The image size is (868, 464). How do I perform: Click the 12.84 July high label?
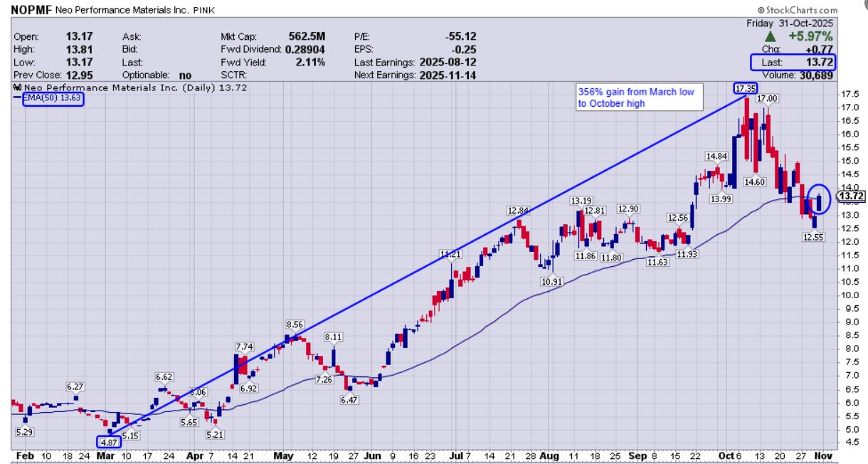pos(518,211)
